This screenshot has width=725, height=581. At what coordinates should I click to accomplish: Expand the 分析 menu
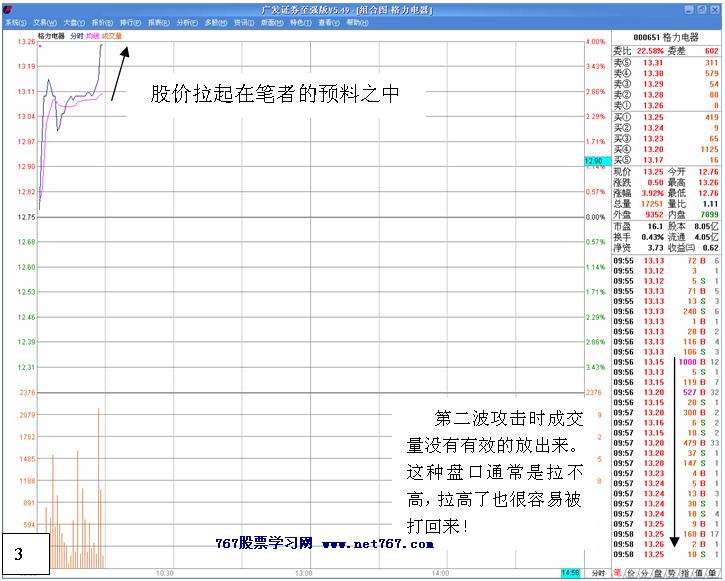click(x=186, y=21)
